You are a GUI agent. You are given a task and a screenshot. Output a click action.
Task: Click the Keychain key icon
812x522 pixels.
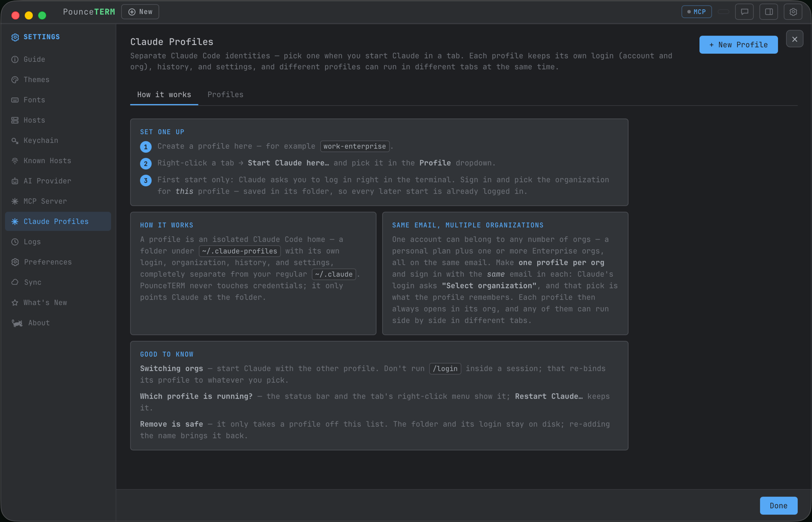(15, 141)
